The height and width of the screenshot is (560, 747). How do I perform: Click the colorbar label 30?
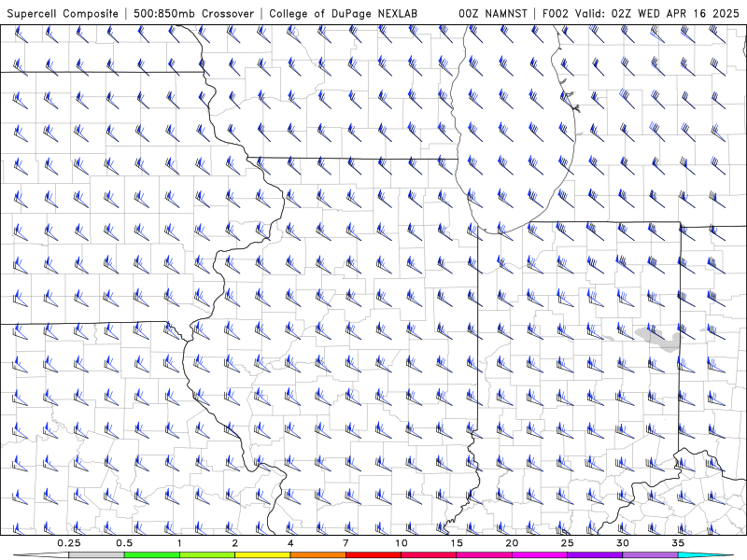point(623,543)
